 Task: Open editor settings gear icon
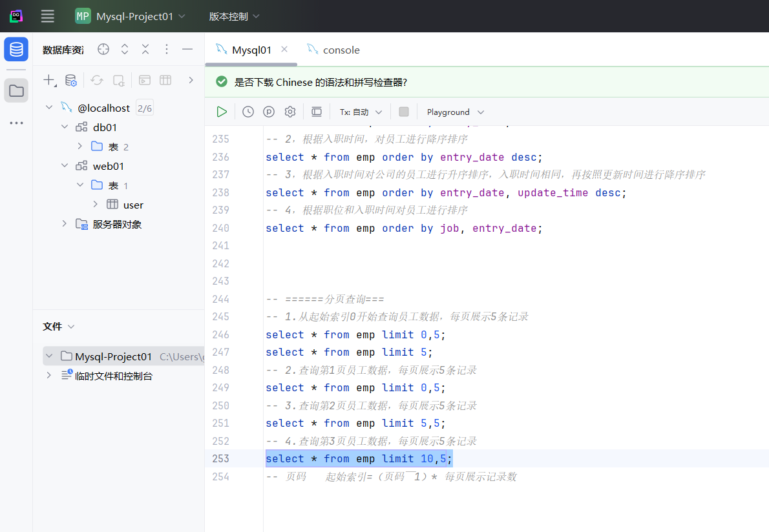pyautogui.click(x=290, y=112)
